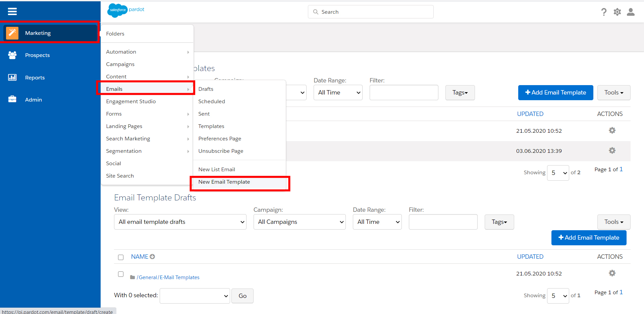Open Prospects in the sidebar
644x314 pixels.
click(x=50, y=55)
